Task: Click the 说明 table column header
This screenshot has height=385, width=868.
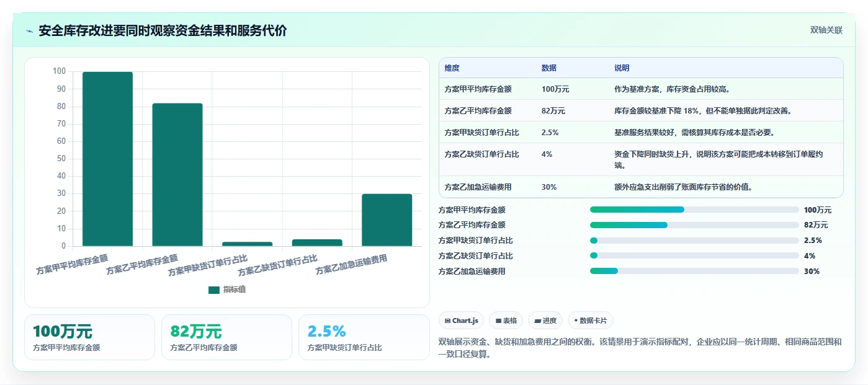Action: pyautogui.click(x=622, y=68)
